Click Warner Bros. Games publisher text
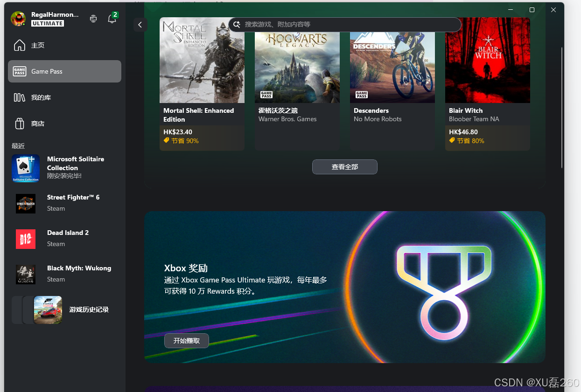Viewport: 581px width, 392px height. (x=287, y=119)
